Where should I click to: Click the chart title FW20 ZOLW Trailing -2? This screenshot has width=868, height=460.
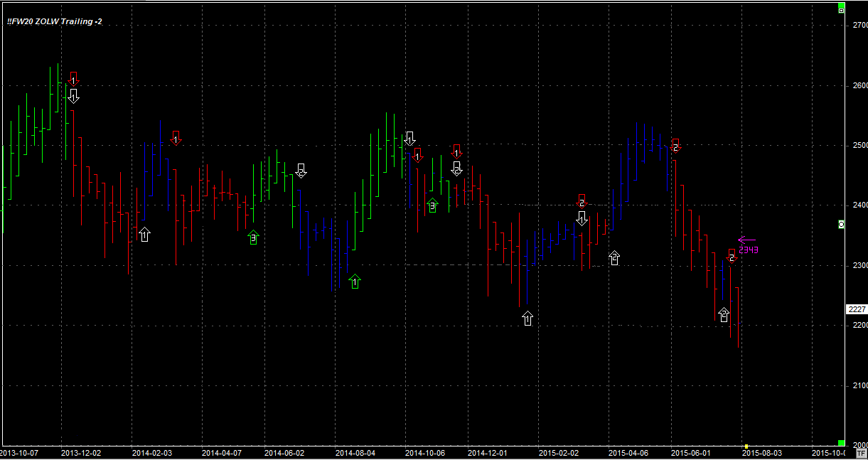[55, 22]
